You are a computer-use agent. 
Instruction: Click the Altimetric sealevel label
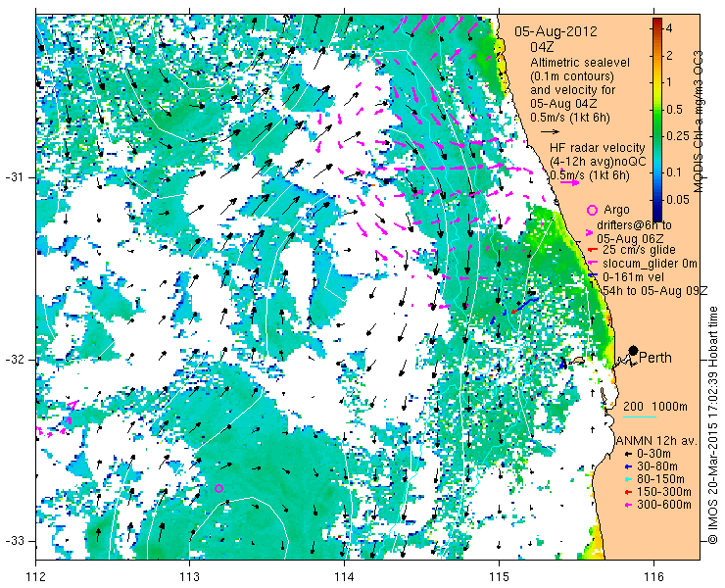click(x=580, y=62)
